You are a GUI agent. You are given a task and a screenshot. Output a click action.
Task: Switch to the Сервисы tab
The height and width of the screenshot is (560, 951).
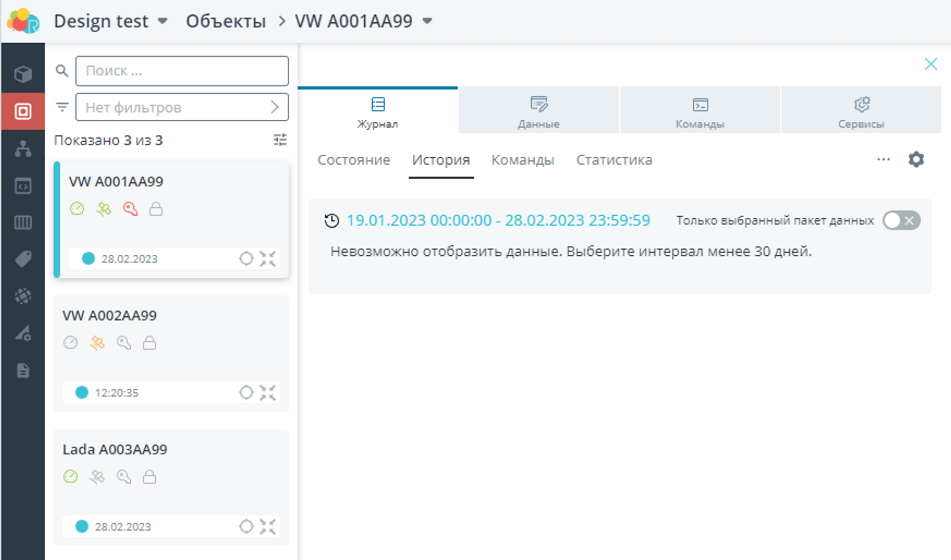coord(861,111)
